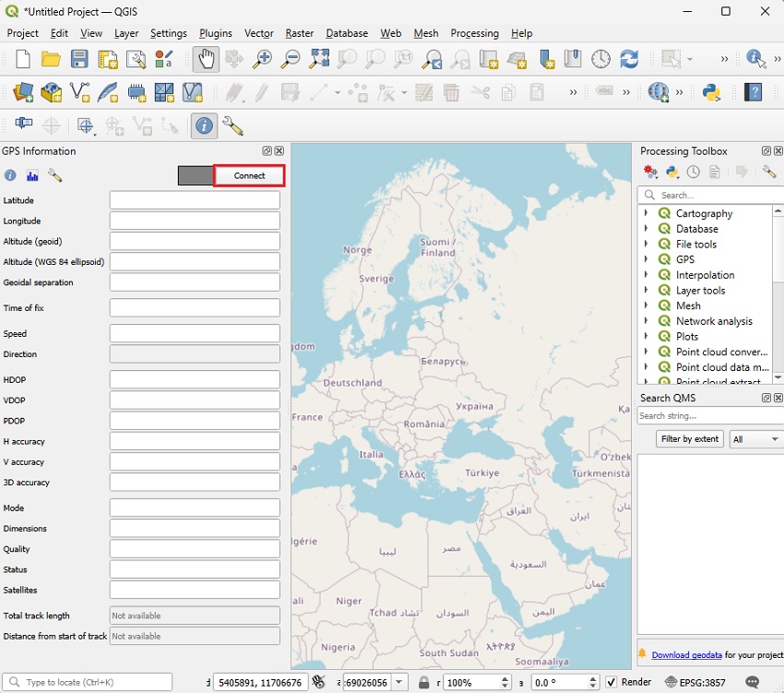Click the Zoom Full extent icon
784x693 pixels.
[x=319, y=59]
